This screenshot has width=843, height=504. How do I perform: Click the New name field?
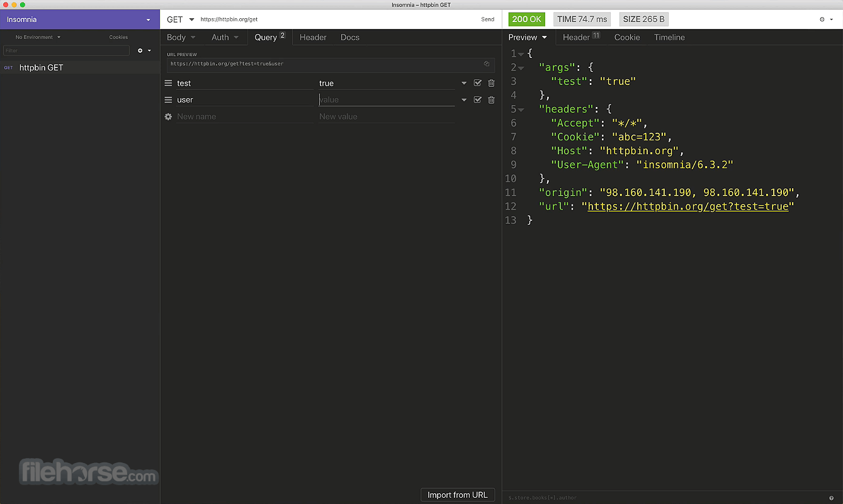pyautogui.click(x=244, y=116)
